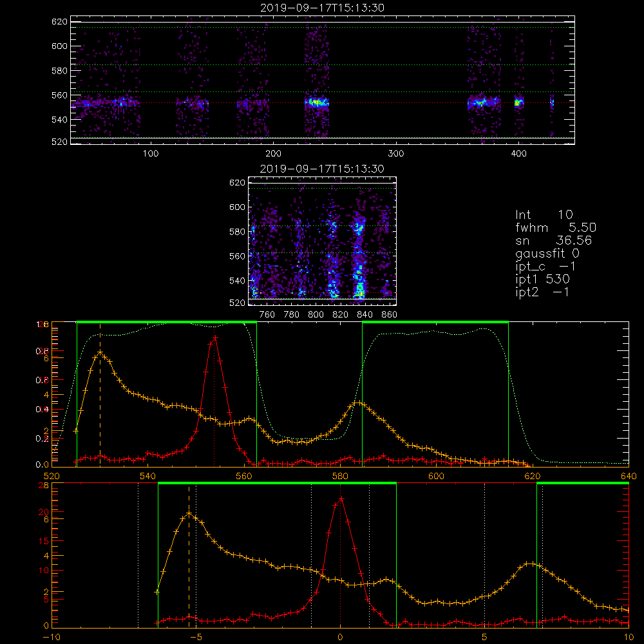Click the middle spectrogram title 2019-09-17T15:13:30

[322, 169]
